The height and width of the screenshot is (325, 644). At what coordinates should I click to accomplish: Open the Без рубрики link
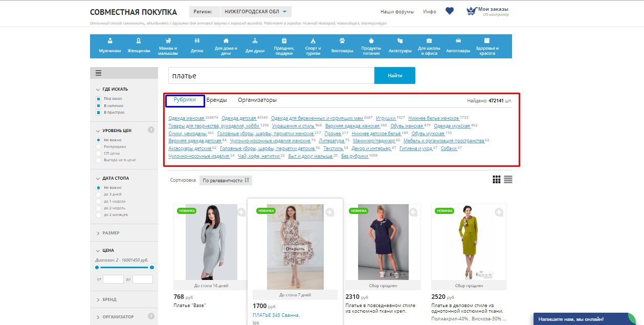tap(354, 156)
